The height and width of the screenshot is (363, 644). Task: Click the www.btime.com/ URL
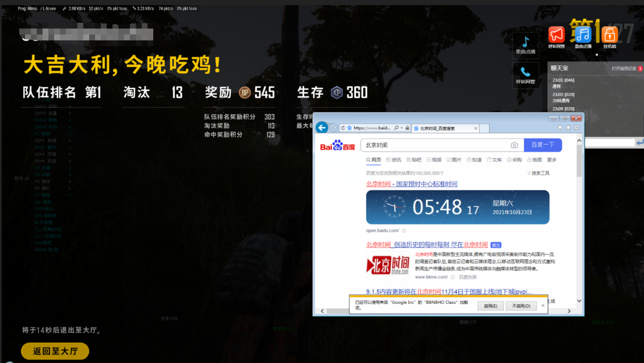click(x=431, y=277)
